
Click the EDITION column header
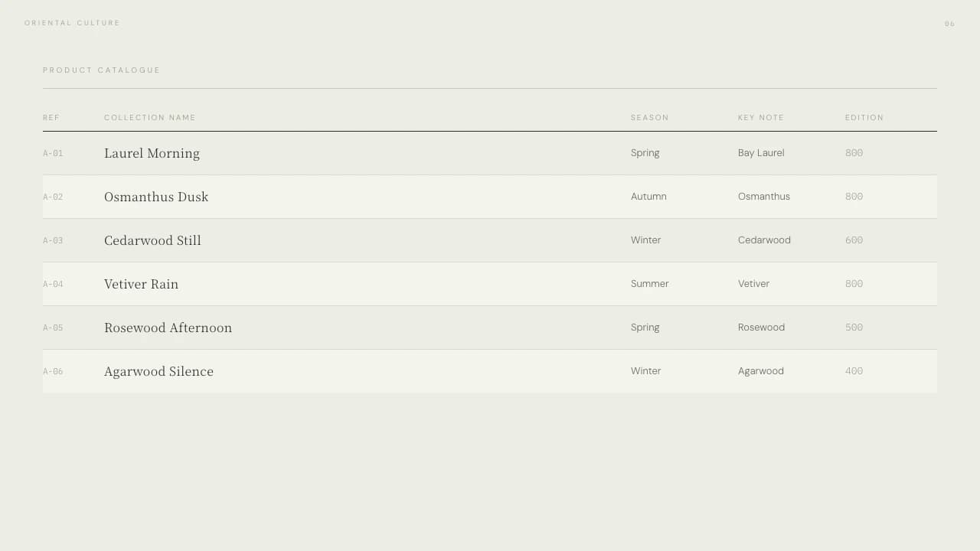[864, 118]
